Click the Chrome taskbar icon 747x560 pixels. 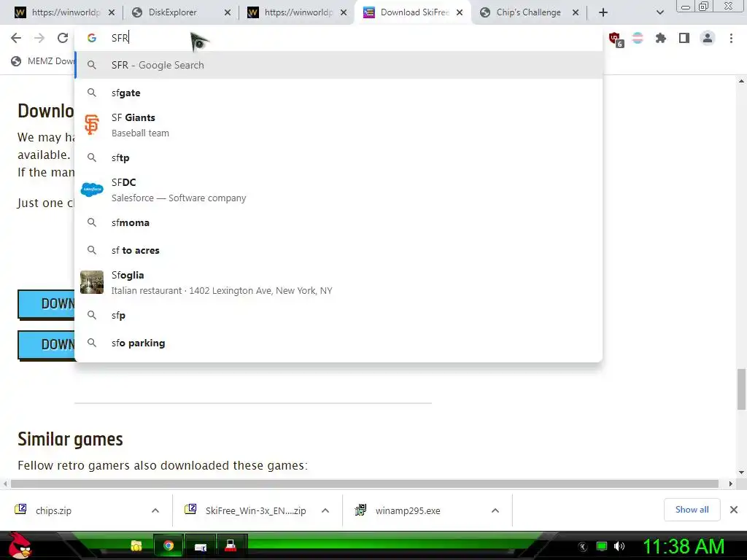pos(169,546)
